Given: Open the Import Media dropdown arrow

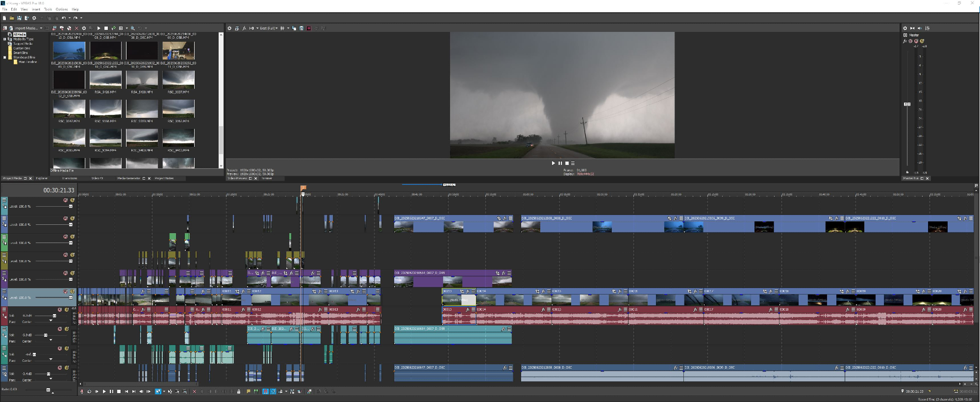Looking at the screenshot, I should coord(41,28).
